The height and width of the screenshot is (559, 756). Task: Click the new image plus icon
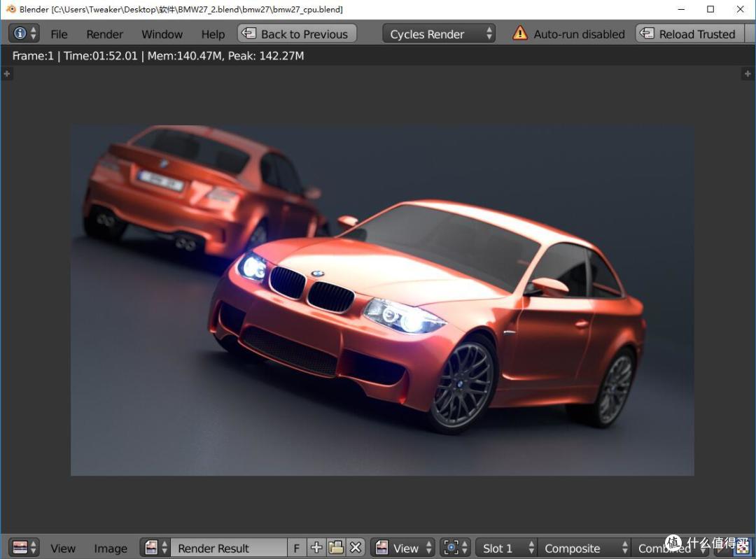[x=316, y=548]
